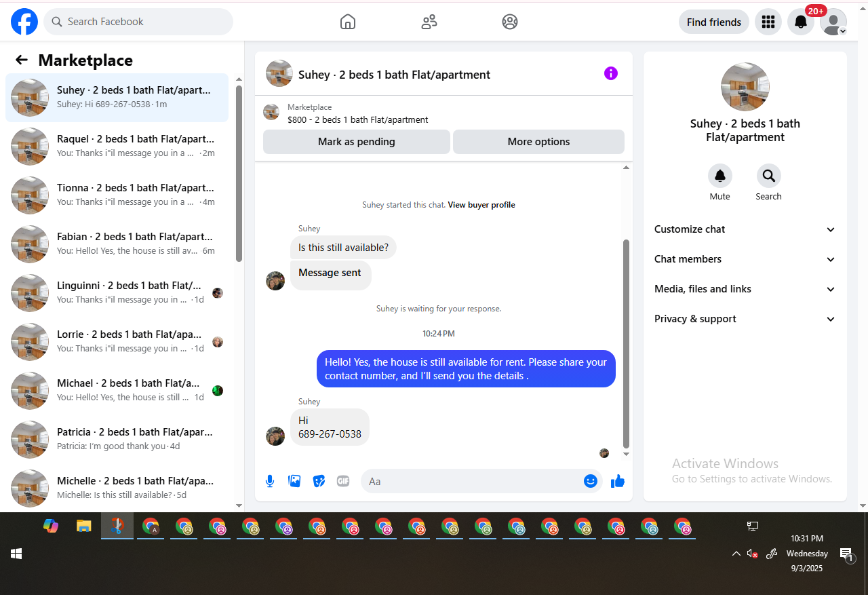Click the "689-267-0538" message bubble
This screenshot has height=595, width=868.
(x=330, y=427)
